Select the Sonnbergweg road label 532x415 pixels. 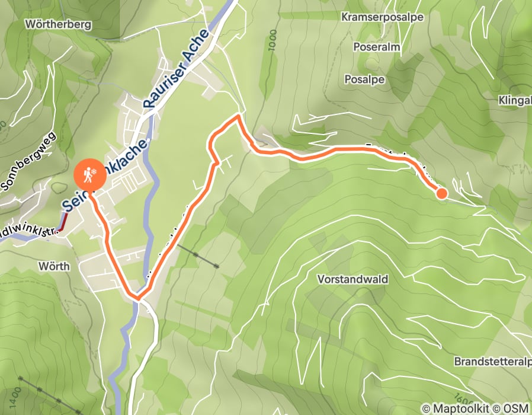pos(28,161)
